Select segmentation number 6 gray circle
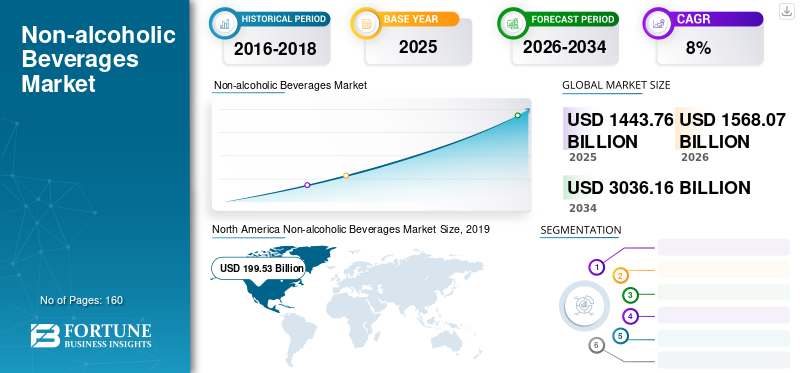The height and width of the screenshot is (373, 800). point(596,345)
